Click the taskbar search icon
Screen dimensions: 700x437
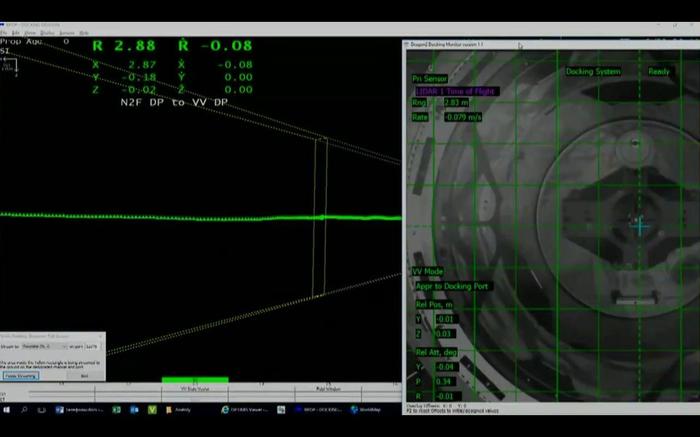23,409
